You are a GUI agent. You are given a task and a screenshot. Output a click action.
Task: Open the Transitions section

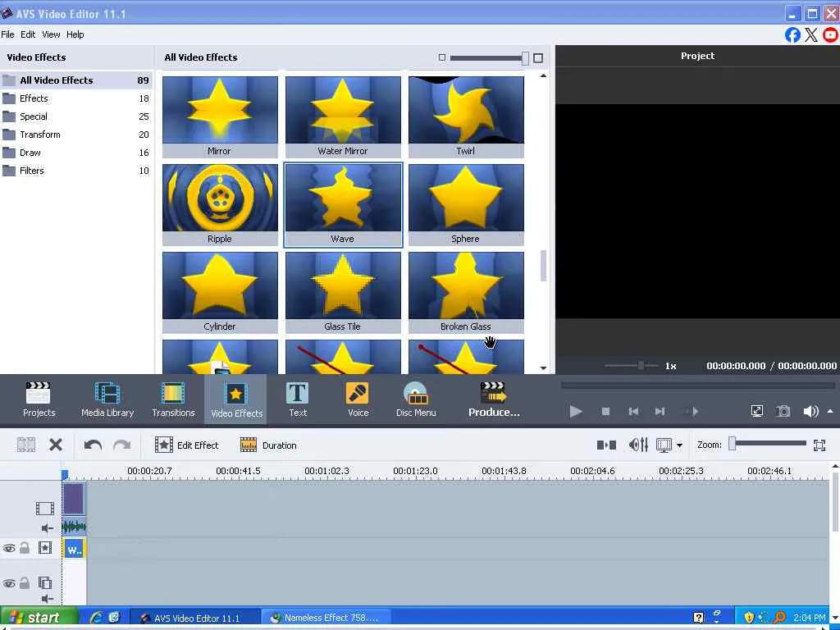pos(173,399)
